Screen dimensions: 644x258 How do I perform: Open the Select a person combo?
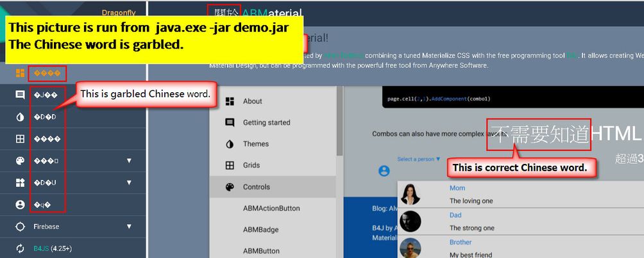click(419, 159)
